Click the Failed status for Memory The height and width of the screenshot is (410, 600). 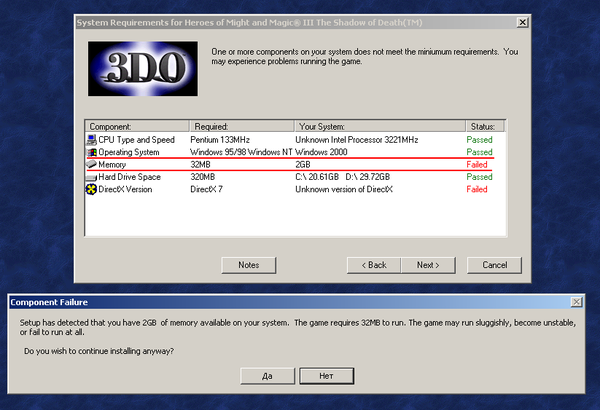[477, 165]
